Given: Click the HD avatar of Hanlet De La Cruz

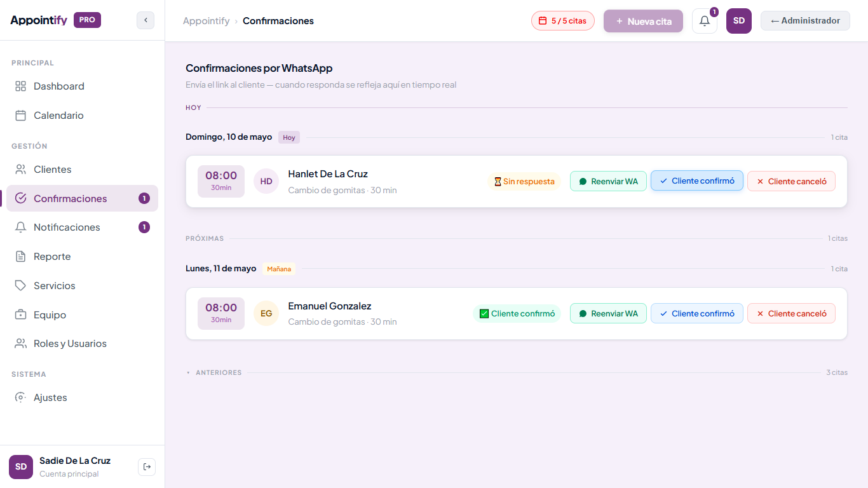Looking at the screenshot, I should click(x=266, y=181).
